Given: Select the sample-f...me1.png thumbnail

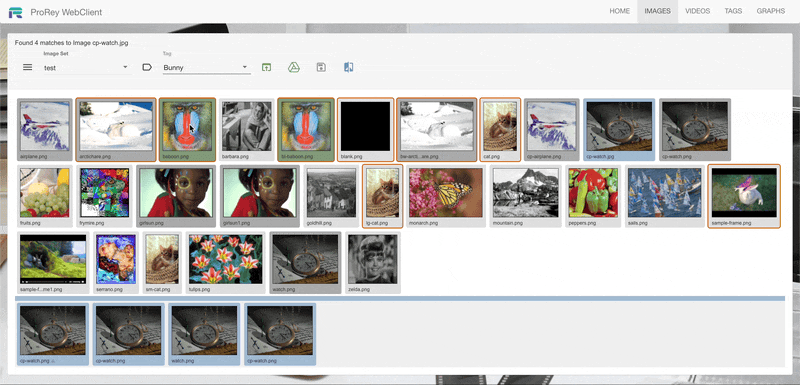Looking at the screenshot, I should [x=53, y=263].
